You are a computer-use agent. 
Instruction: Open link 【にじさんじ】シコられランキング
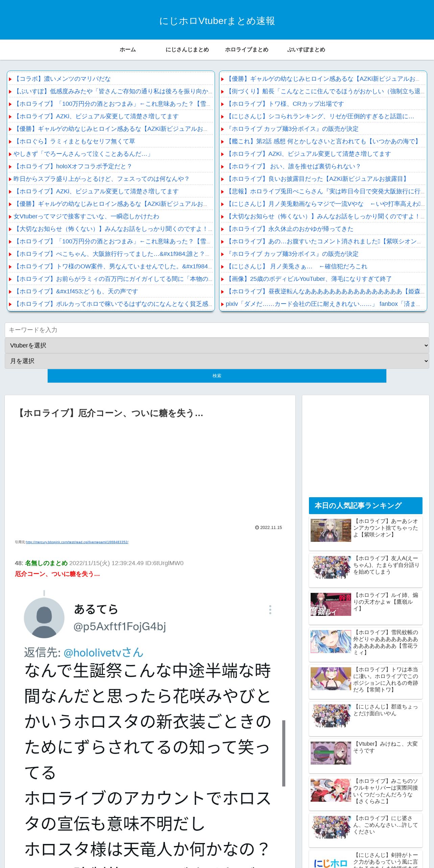320,116
